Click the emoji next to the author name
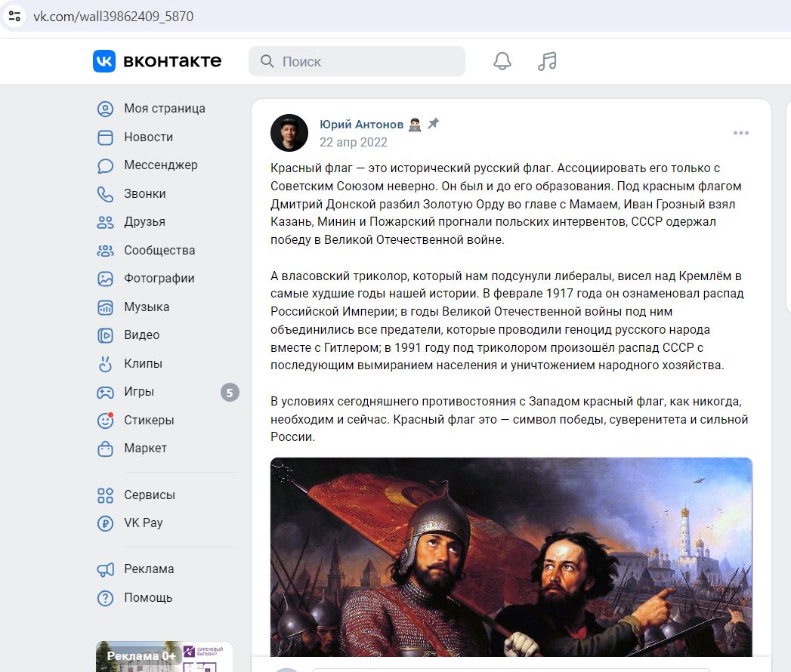This screenshot has width=791, height=672. pyautogui.click(x=415, y=125)
